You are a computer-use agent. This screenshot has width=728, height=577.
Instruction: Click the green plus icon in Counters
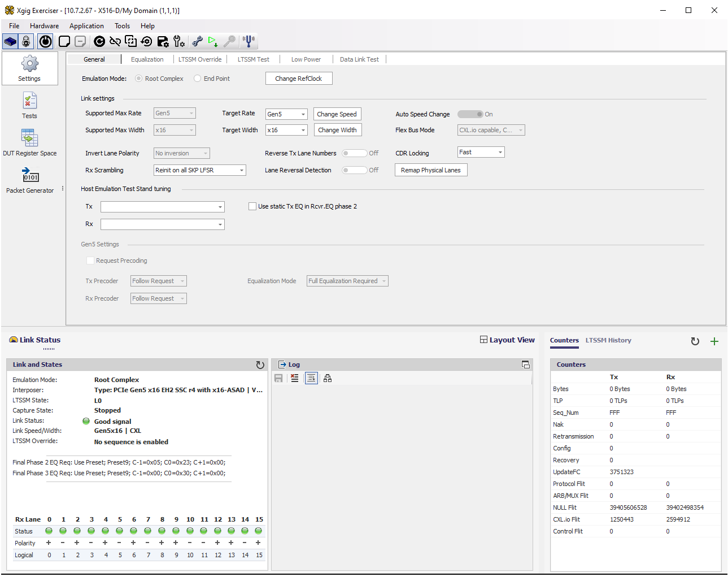pyautogui.click(x=714, y=341)
